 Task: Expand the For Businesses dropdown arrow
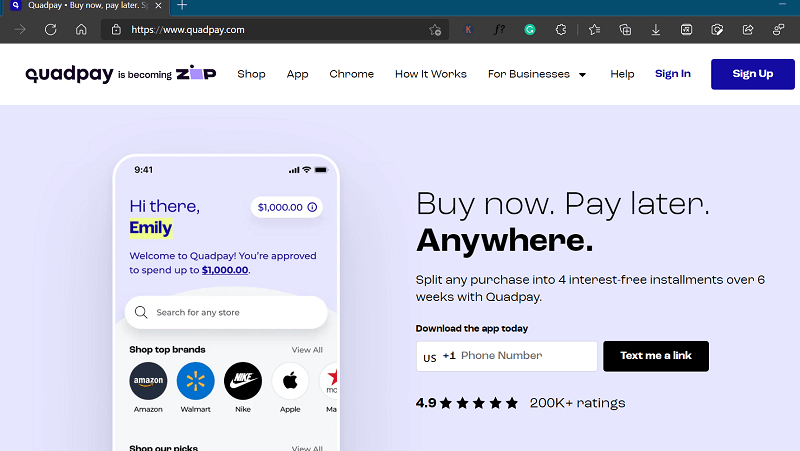click(x=582, y=75)
